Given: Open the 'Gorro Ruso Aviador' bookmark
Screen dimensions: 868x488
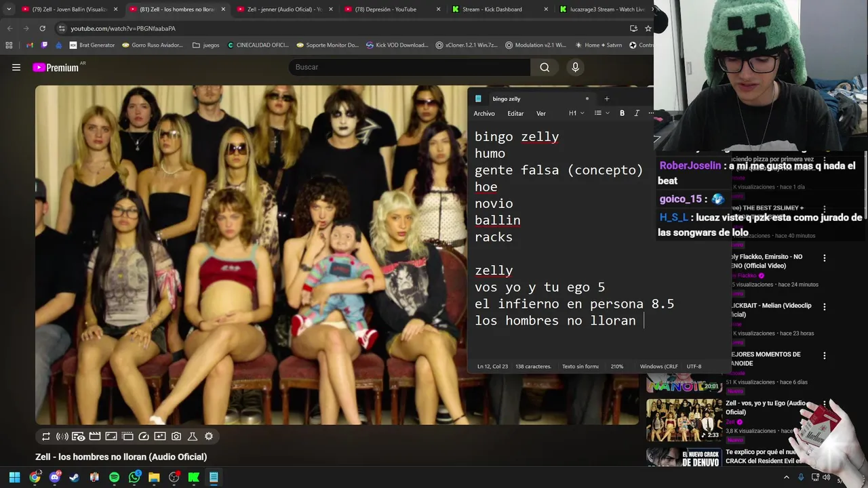Looking at the screenshot, I should 153,45.
